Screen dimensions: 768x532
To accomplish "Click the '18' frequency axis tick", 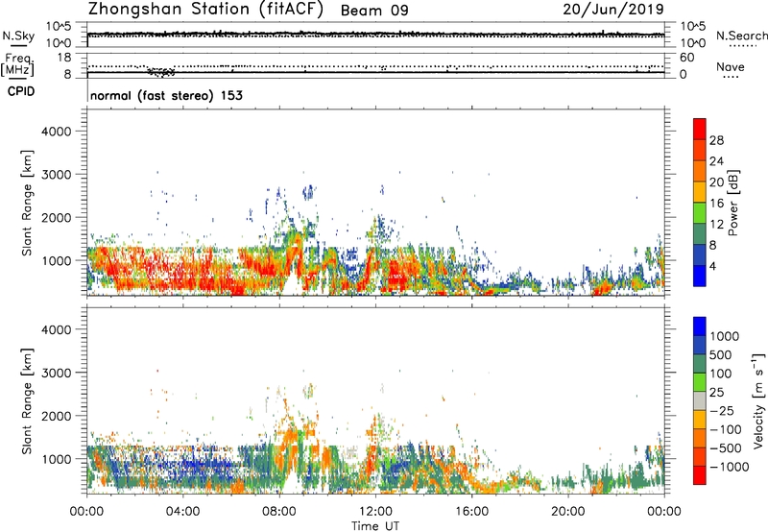I will 64,57.
